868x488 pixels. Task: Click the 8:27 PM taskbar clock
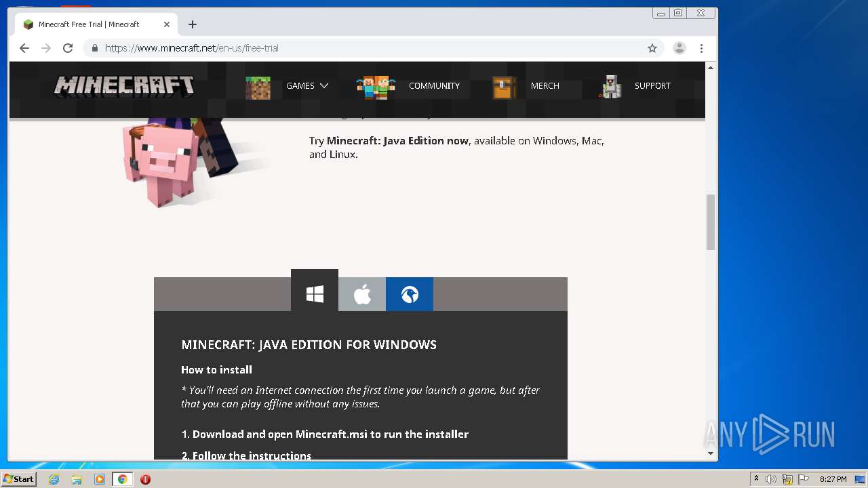tap(833, 479)
